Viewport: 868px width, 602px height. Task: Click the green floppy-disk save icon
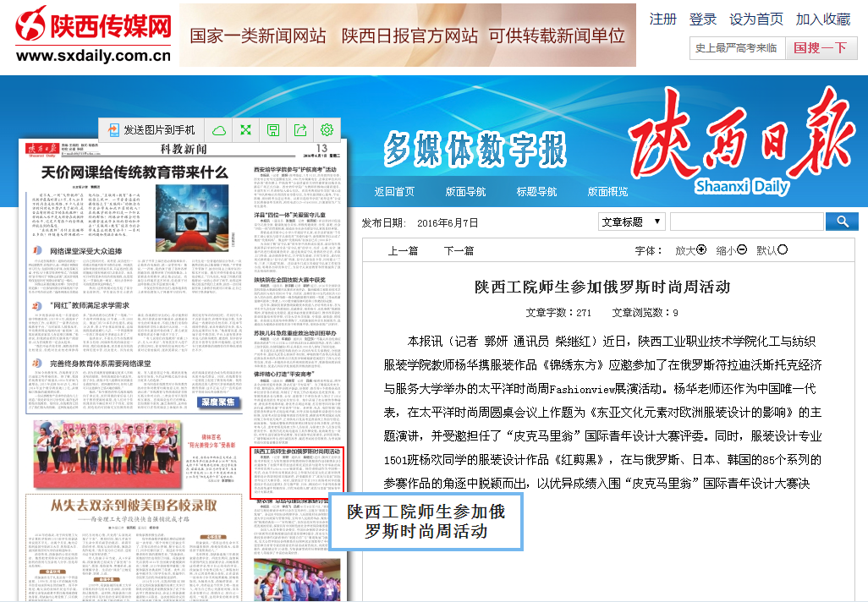273,130
